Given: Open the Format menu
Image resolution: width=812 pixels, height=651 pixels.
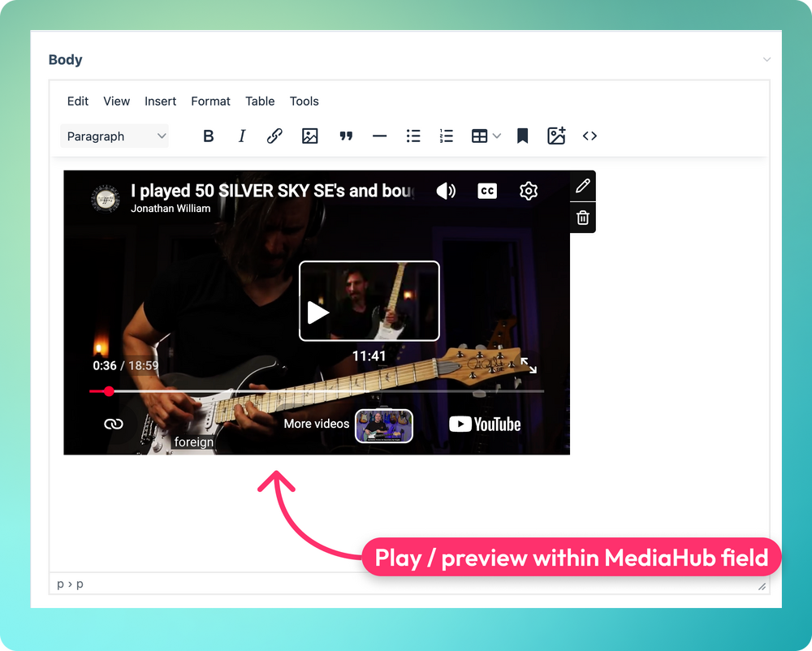Looking at the screenshot, I should click(x=211, y=101).
